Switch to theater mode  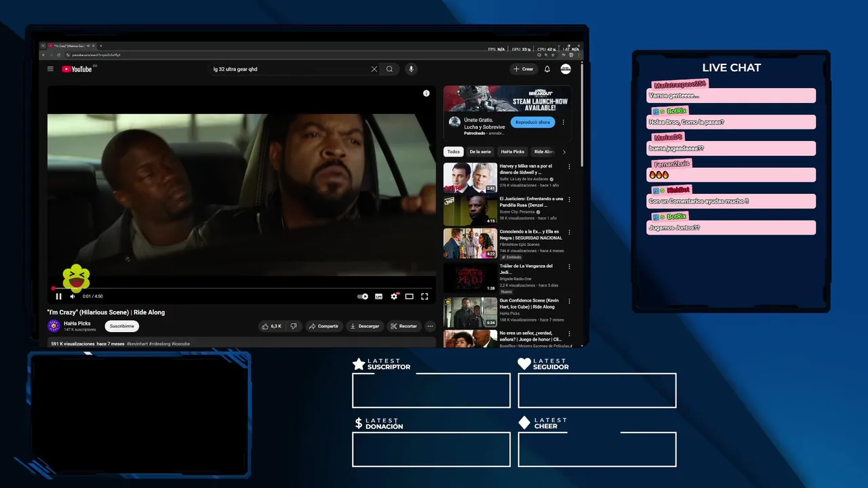point(409,296)
